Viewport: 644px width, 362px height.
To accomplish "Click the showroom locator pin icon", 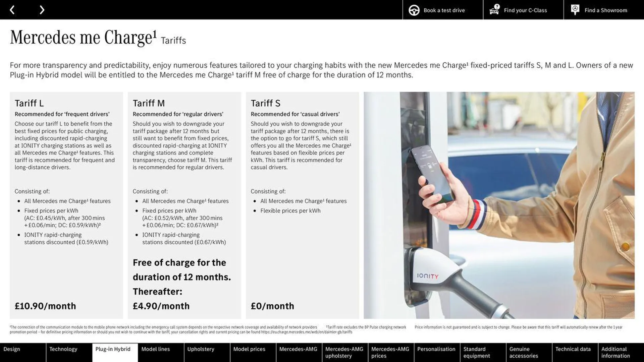I will click(x=575, y=10).
